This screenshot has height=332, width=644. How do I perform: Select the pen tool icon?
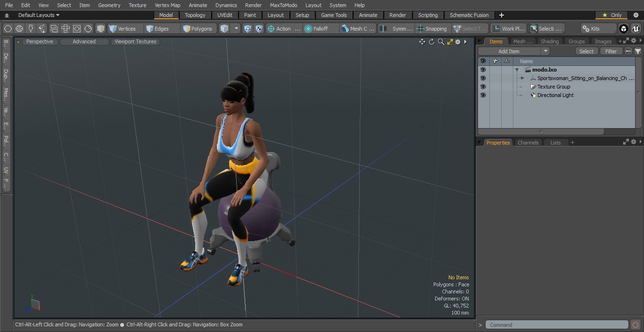31,29
